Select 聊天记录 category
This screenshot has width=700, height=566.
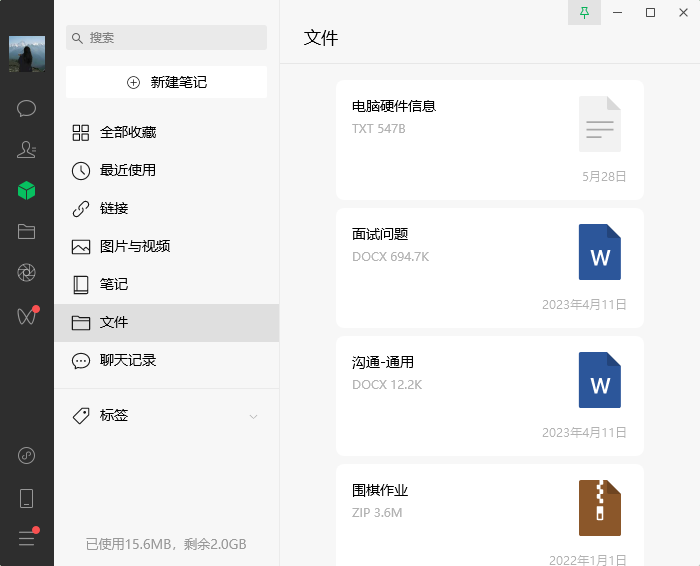[x=167, y=361]
